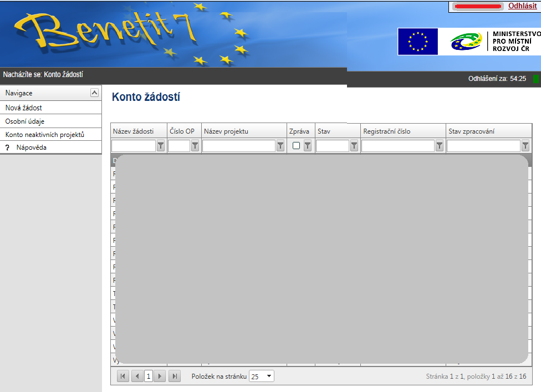Go to last page of the table
The height and width of the screenshot is (392, 541).
point(175,376)
